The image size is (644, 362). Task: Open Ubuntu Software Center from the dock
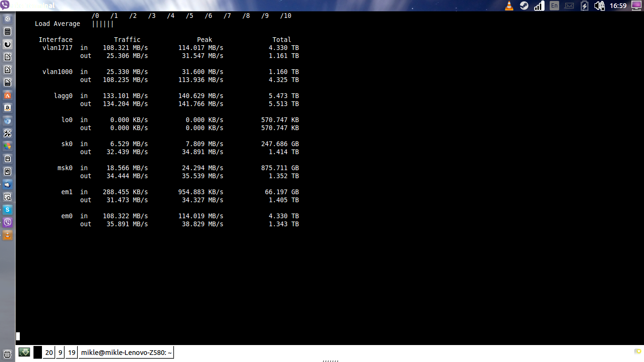tap(8, 95)
